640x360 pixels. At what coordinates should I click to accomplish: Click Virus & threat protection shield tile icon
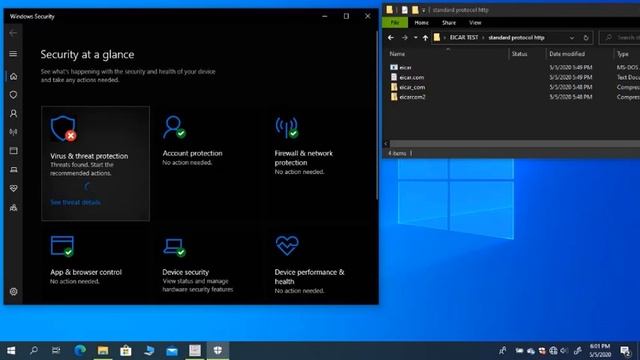pos(64,129)
